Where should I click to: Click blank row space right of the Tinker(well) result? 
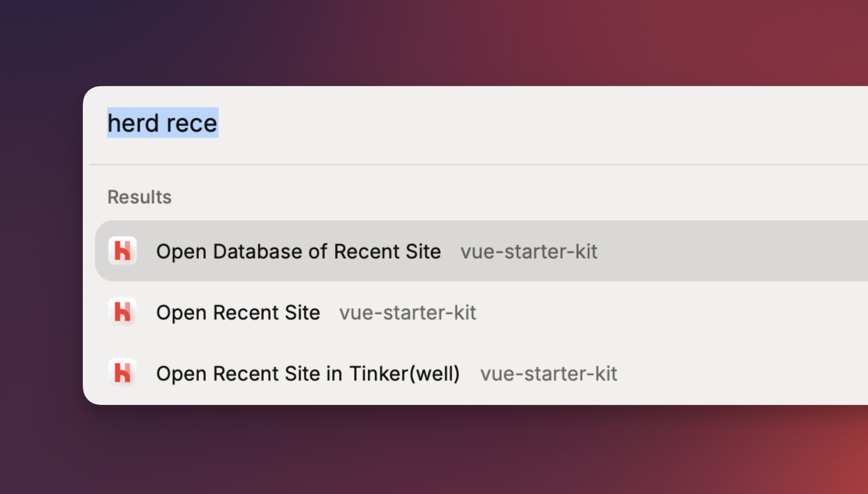(x=749, y=373)
